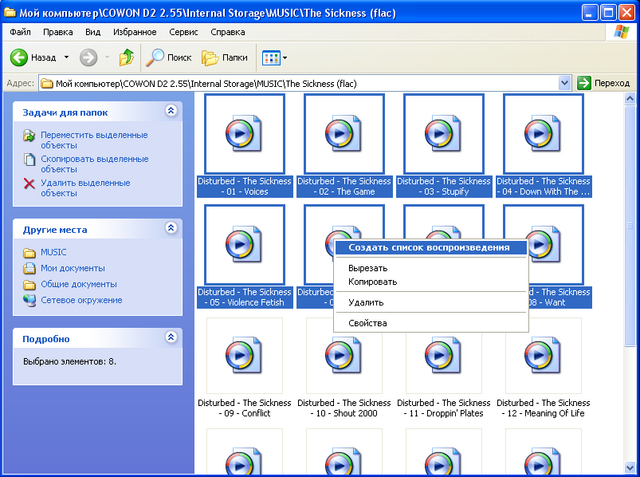Screen dimensions: 640x477
Task: Choose Удалить in the context menu
Action: 431,302
